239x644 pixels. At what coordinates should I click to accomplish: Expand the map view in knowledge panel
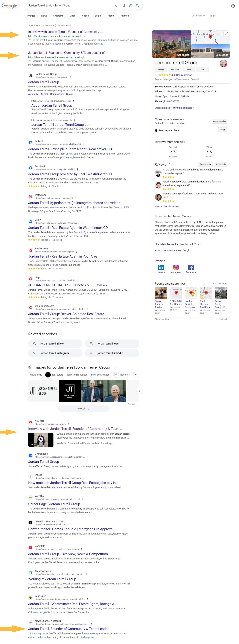[226, 34]
